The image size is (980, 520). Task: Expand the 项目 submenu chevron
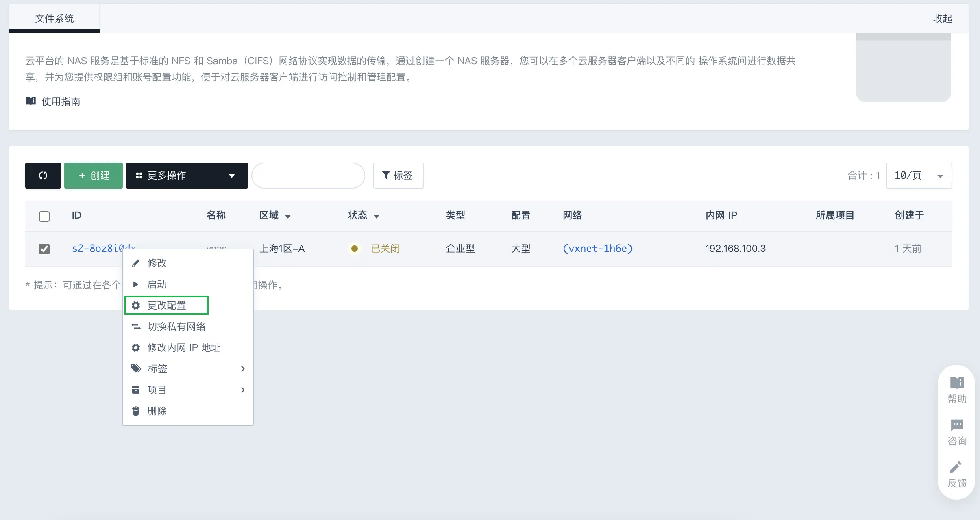click(x=243, y=390)
